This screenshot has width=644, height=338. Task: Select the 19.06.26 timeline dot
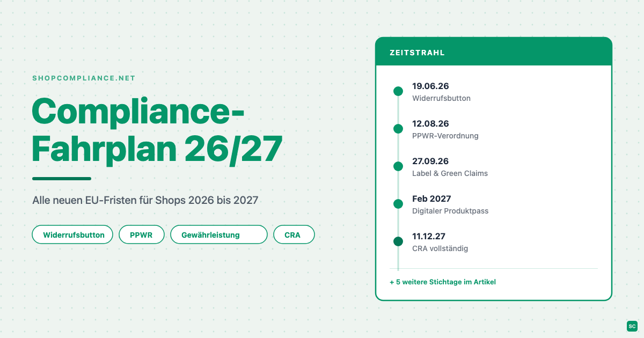pyautogui.click(x=398, y=91)
